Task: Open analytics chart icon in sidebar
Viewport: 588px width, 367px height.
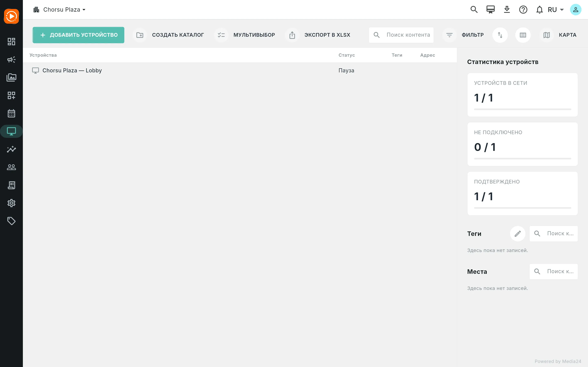Action: pos(11,149)
